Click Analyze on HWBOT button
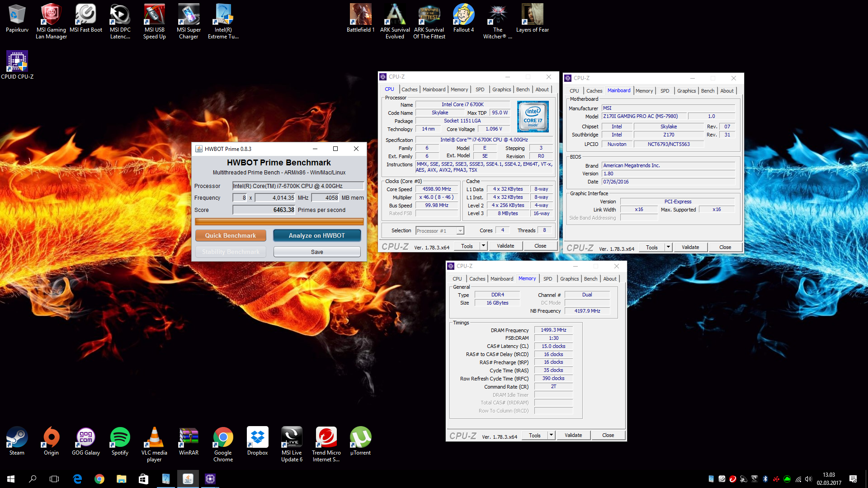 [317, 235]
